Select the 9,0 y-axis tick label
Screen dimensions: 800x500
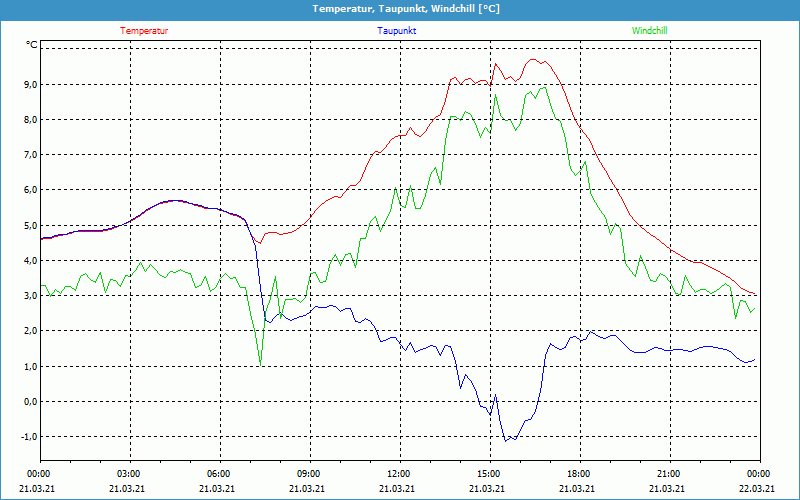tap(30, 85)
